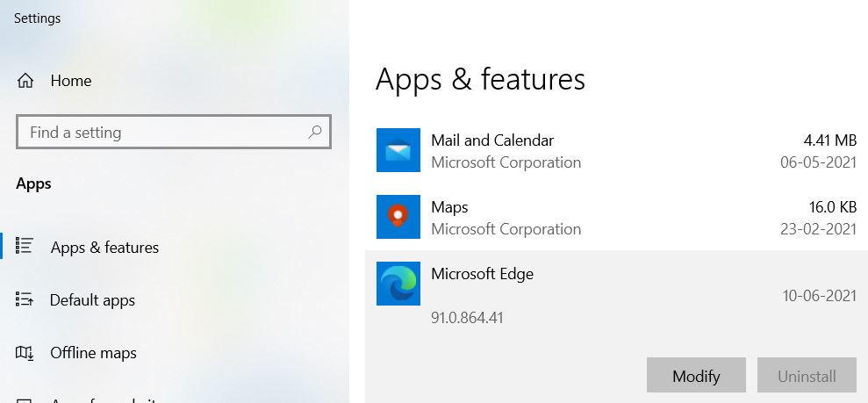The width and height of the screenshot is (868, 403).
Task: Click Microsoft Corporation under Mail and Calendar
Action: [x=506, y=162]
